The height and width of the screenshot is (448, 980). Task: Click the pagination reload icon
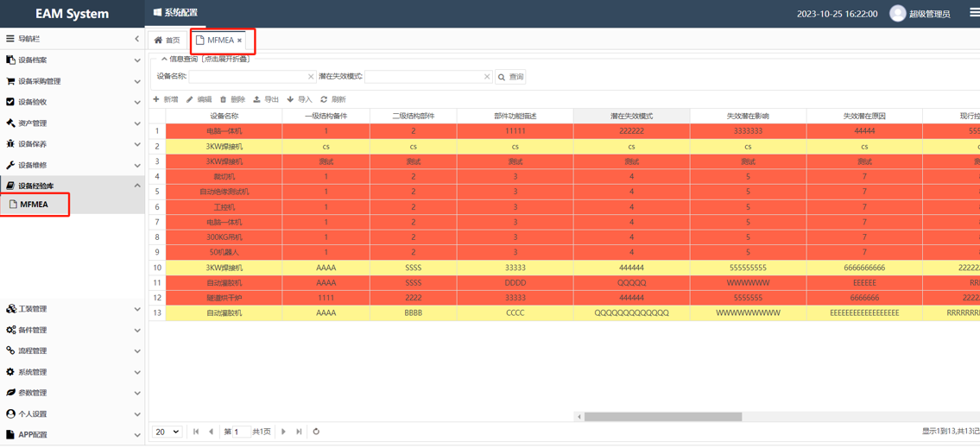pos(316,432)
